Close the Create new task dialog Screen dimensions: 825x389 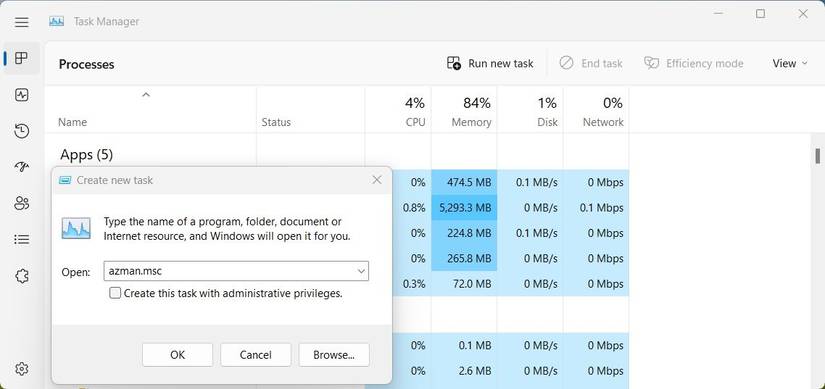pyautogui.click(x=377, y=180)
